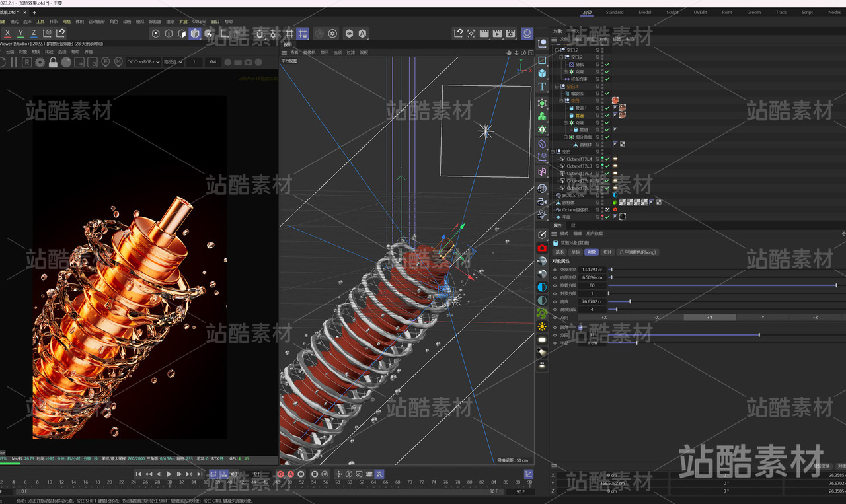Toggle enable checkmark for 细分曲面 object
This screenshot has height=504, width=846.
(x=607, y=137)
